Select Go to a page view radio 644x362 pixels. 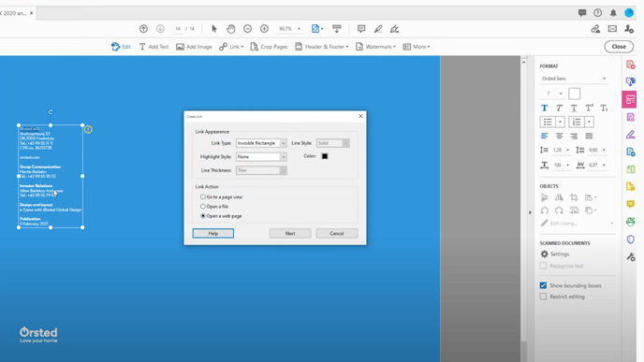pyautogui.click(x=203, y=197)
